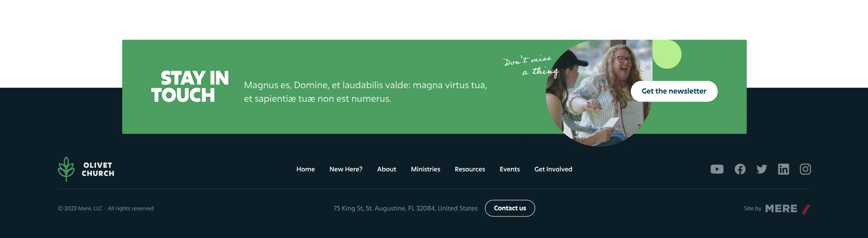
Task: Click the circular photo of laughing woman
Action: pyautogui.click(x=598, y=93)
